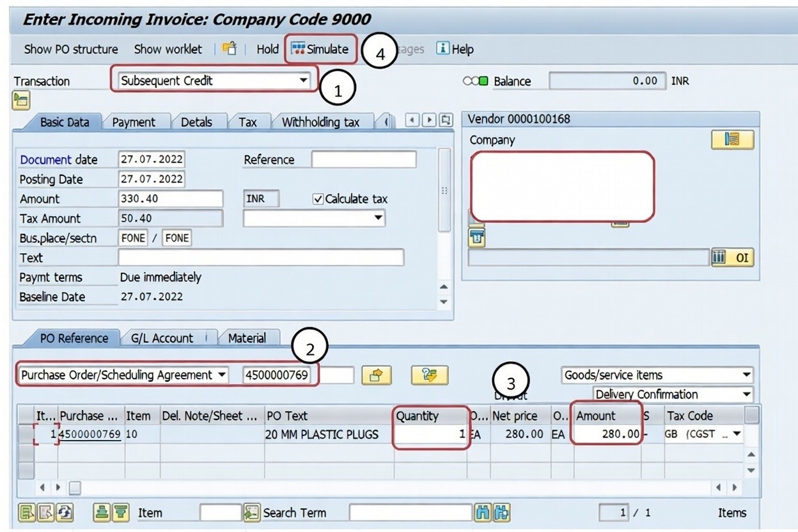Click Show PO structure
The width and height of the screenshot is (798, 532).
(x=70, y=49)
